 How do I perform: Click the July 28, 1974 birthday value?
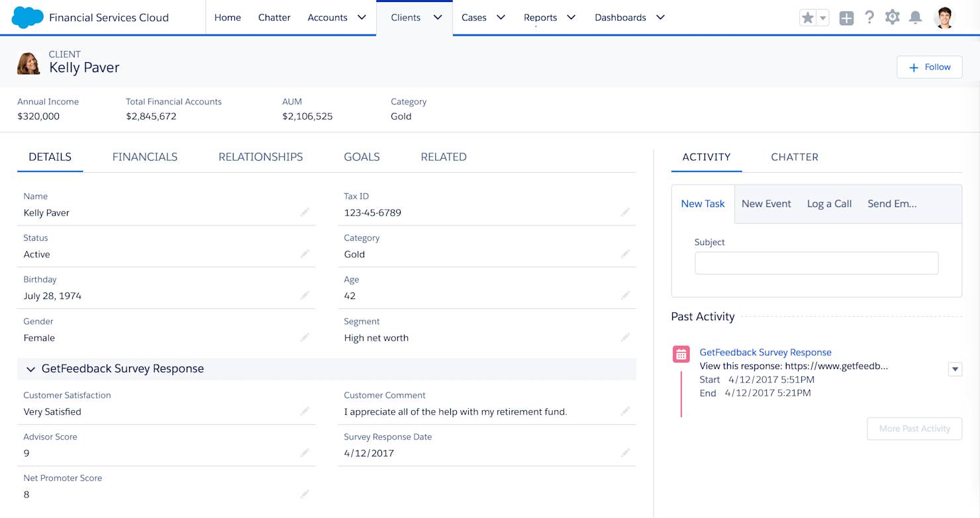point(52,296)
